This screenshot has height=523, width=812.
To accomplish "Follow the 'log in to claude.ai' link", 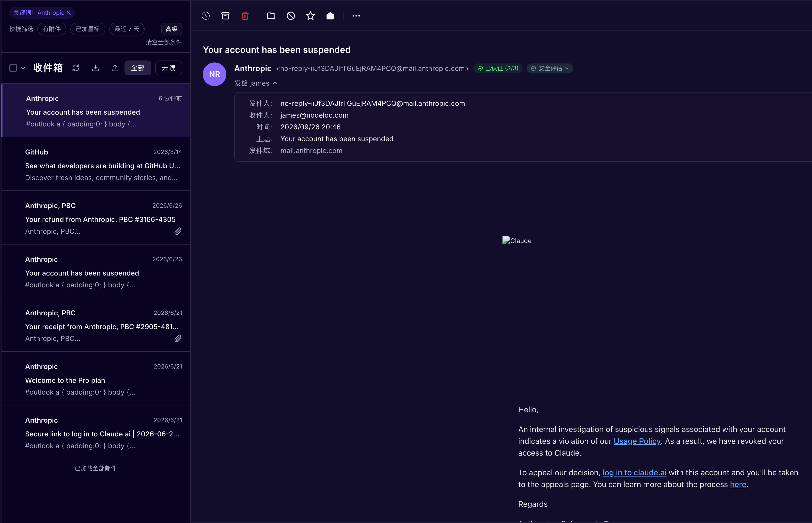I will [634, 473].
